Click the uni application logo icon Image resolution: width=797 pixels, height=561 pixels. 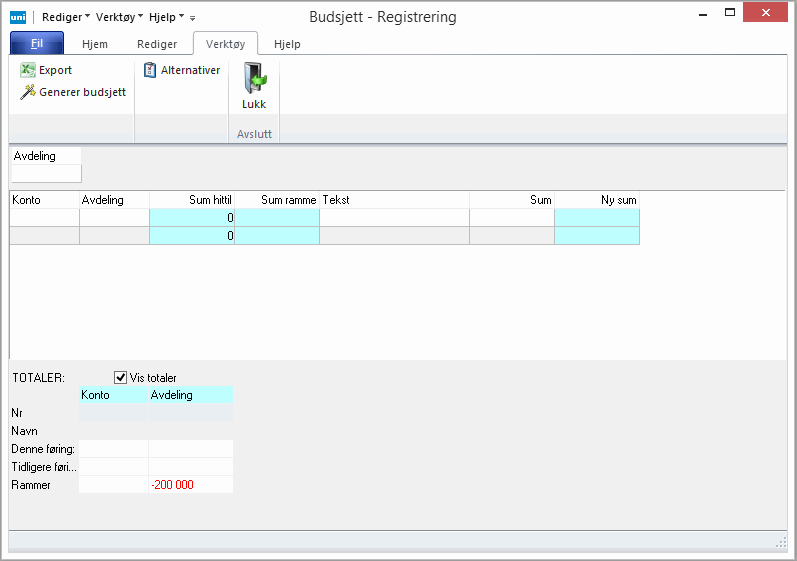click(x=17, y=17)
